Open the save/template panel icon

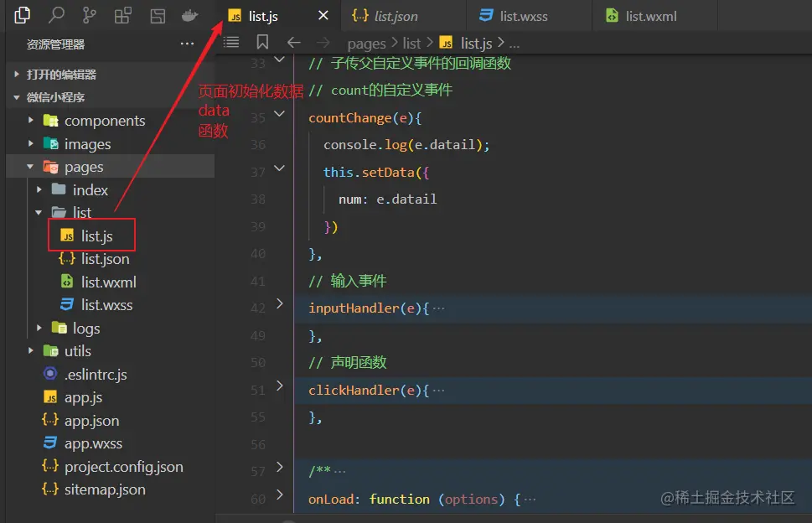point(158,16)
